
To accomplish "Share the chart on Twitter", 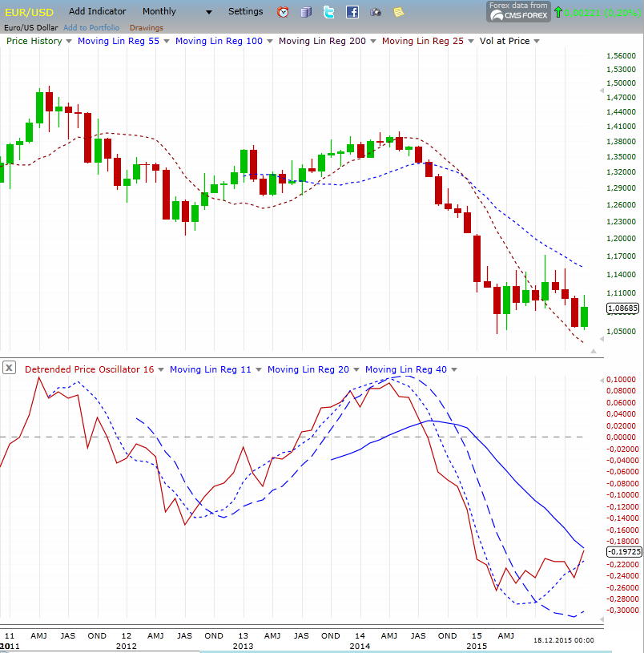I will tap(328, 11).
